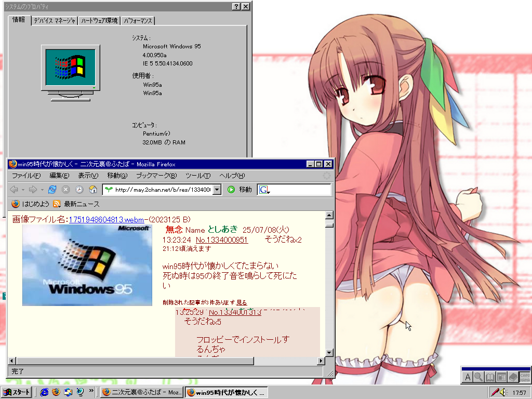Launch Firefox from the quick launch bar
Screen dimensions: 532x399
[x=56, y=393]
